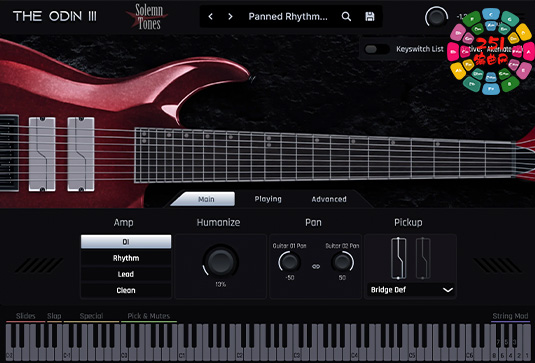The image size is (535, 363).
Task: Open the preset search magnifier
Action: [346, 16]
